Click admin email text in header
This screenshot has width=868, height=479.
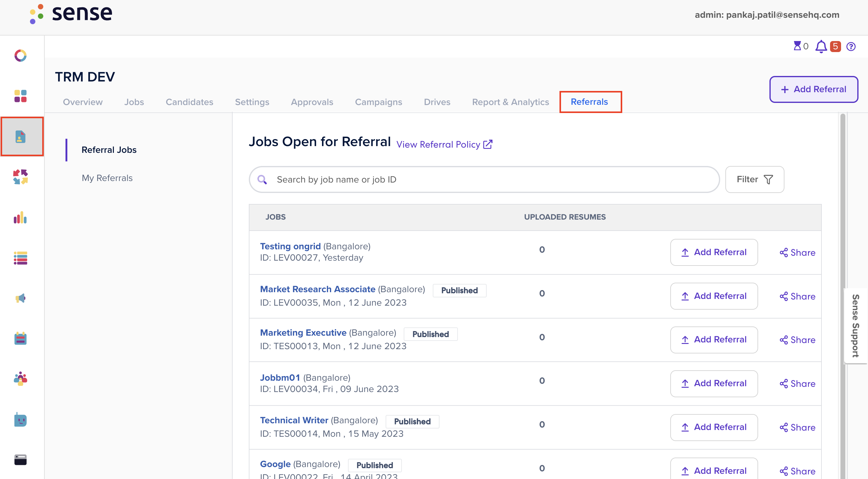click(x=767, y=15)
